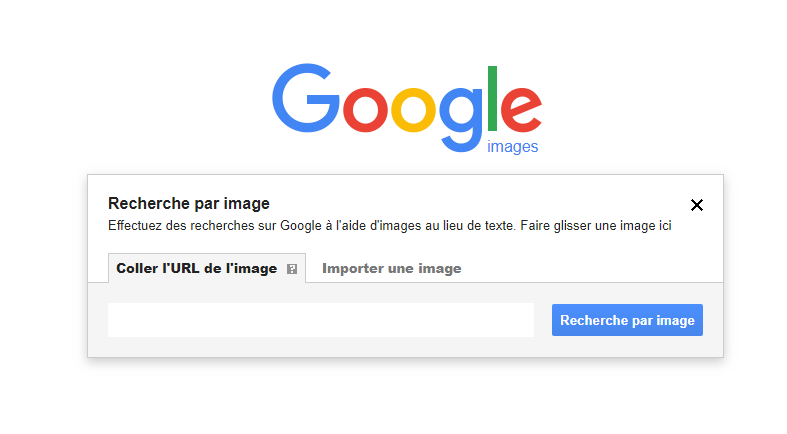Close the Recherche par image dialog
This screenshot has width=787, height=434.
697,205
